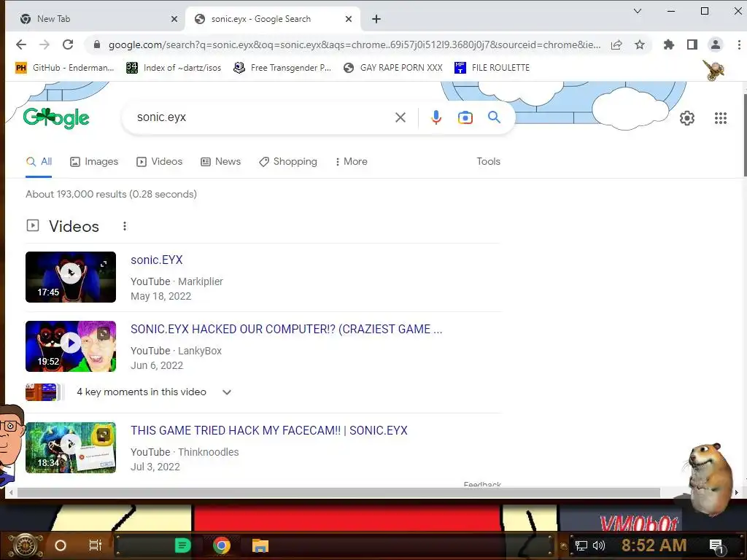Screen dimensions: 747x560
Task: Reload the Google Search page
Action: coord(68,44)
